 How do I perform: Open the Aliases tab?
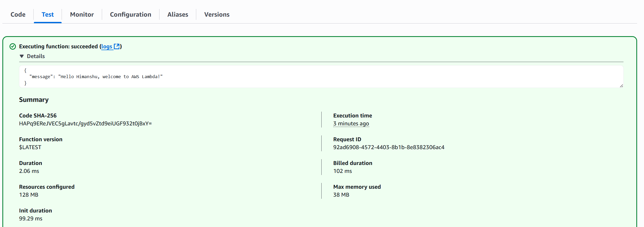click(177, 15)
